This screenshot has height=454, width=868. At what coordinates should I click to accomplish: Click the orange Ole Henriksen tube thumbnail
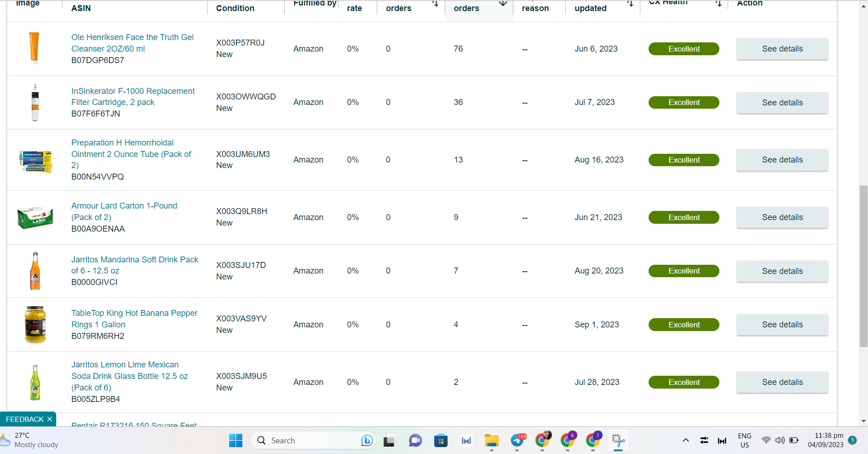34,48
